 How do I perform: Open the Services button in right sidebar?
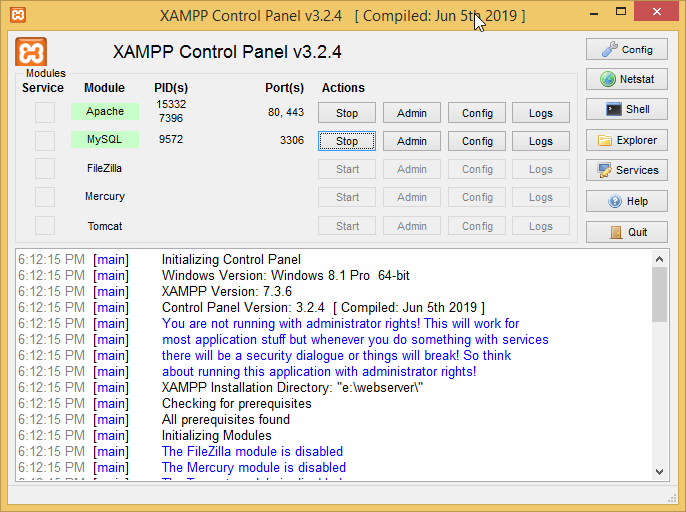coord(626,170)
